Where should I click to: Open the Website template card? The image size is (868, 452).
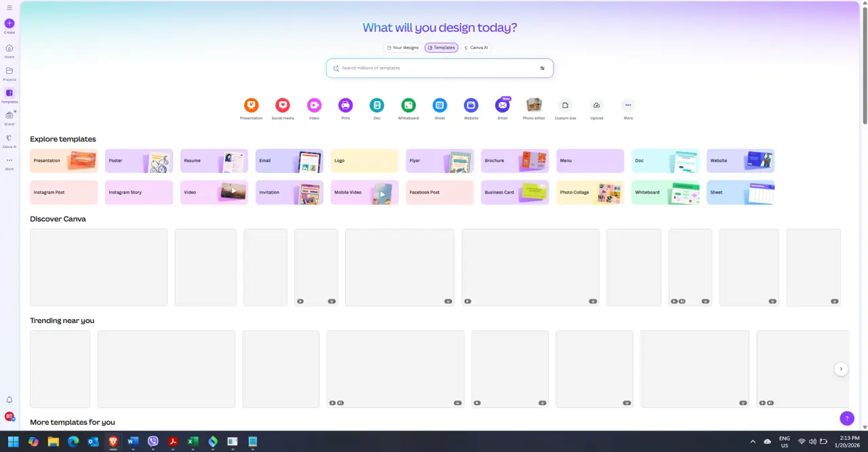pyautogui.click(x=741, y=161)
